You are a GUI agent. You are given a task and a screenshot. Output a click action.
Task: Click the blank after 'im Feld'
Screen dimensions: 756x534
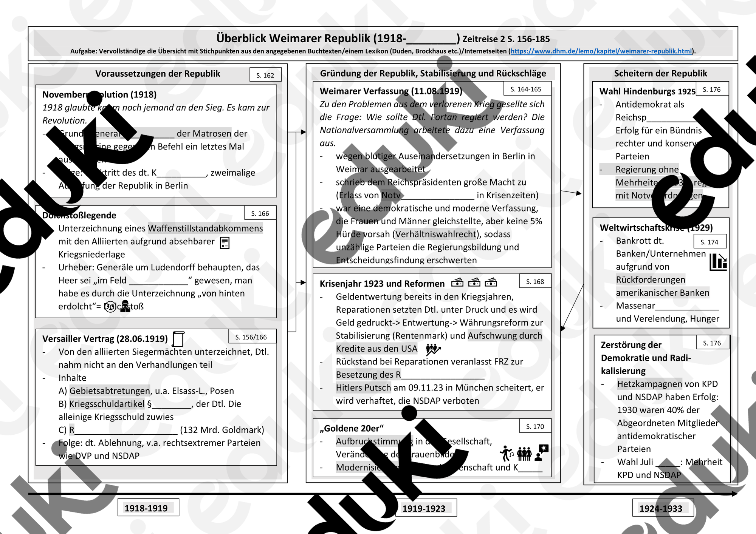click(x=158, y=281)
